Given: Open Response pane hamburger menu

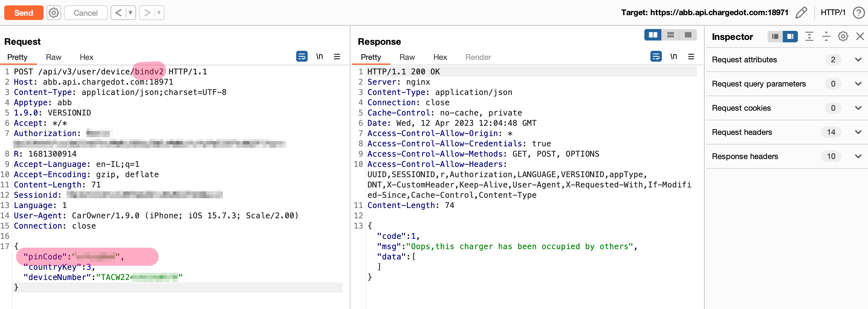Looking at the screenshot, I should click(691, 56).
